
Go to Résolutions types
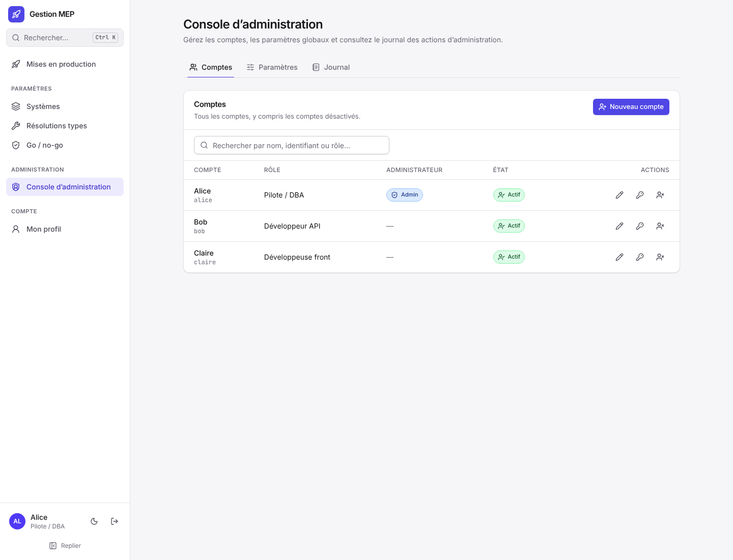click(65, 126)
